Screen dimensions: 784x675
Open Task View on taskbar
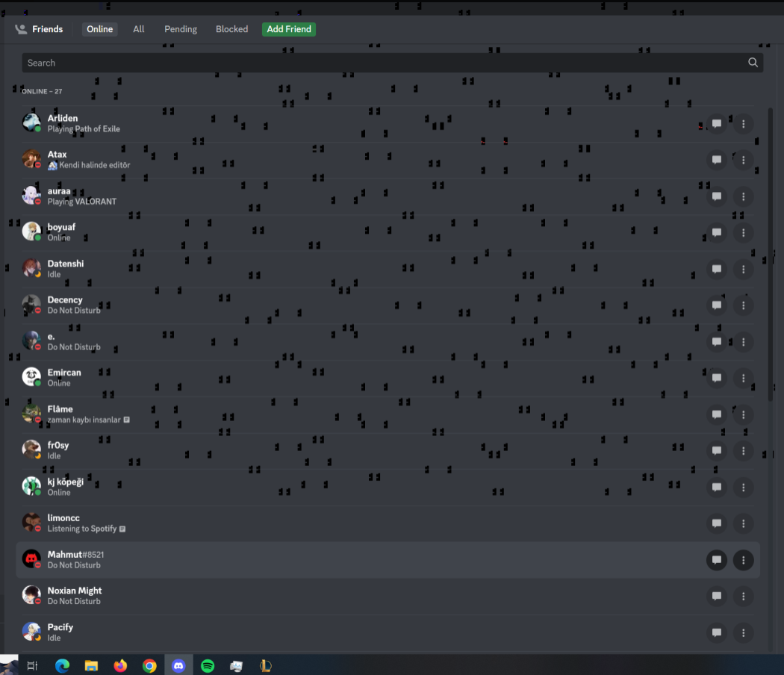pyautogui.click(x=33, y=665)
